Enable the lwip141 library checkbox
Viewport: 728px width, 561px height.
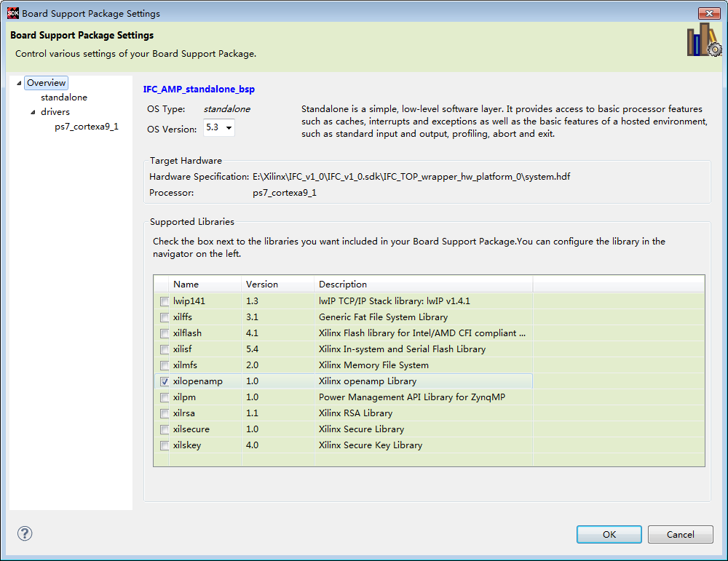coord(165,302)
